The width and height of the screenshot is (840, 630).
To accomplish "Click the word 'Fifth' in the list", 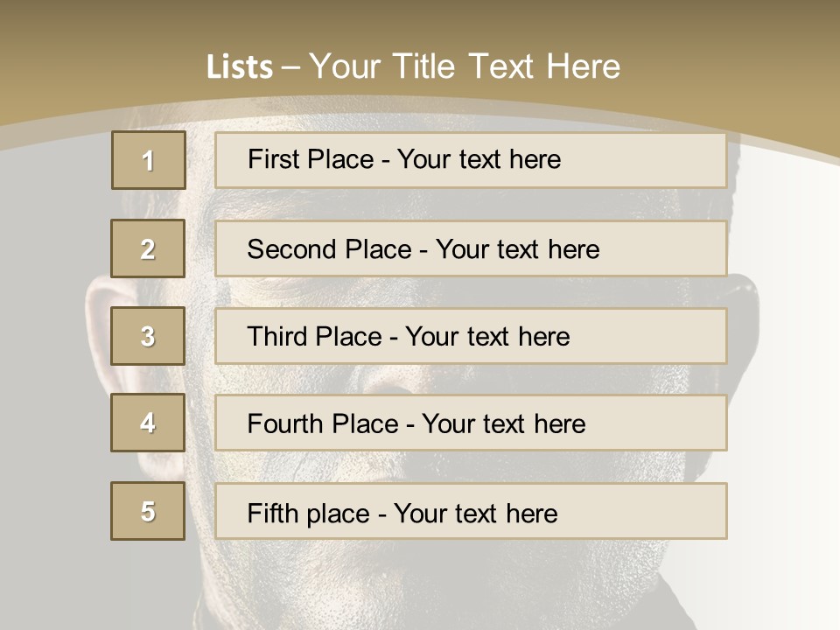I will click(273, 513).
